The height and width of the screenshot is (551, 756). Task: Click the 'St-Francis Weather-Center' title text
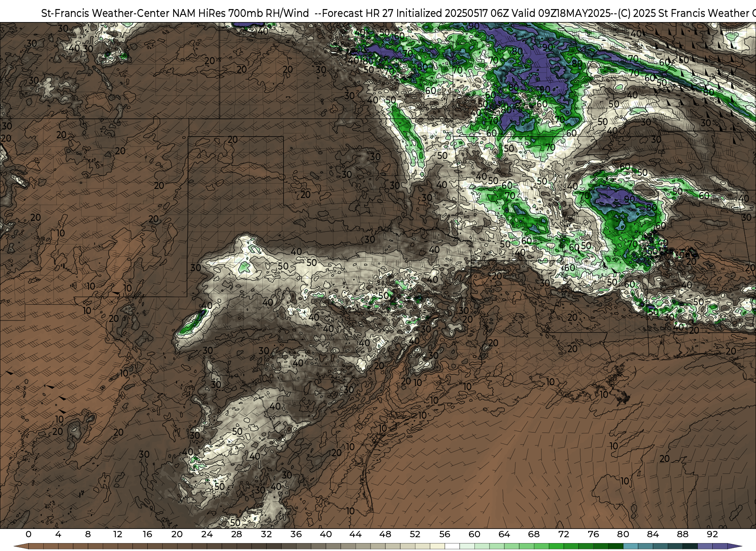pos(106,13)
